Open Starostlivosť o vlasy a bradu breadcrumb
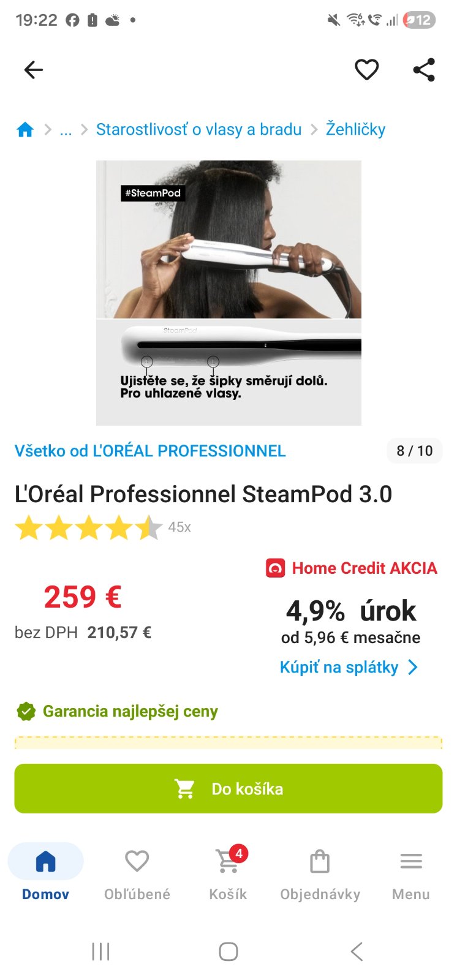This screenshot has width=457, height=980. (199, 129)
